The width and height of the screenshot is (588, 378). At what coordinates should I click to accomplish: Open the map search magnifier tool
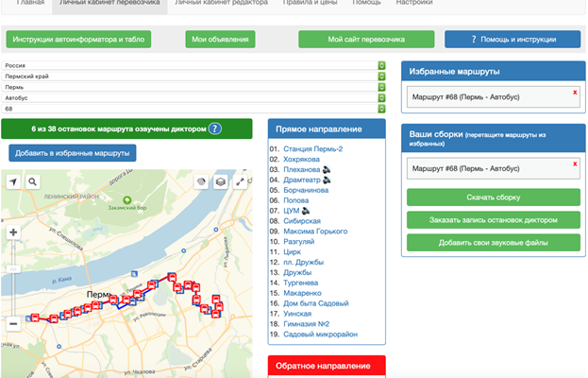coord(32,181)
